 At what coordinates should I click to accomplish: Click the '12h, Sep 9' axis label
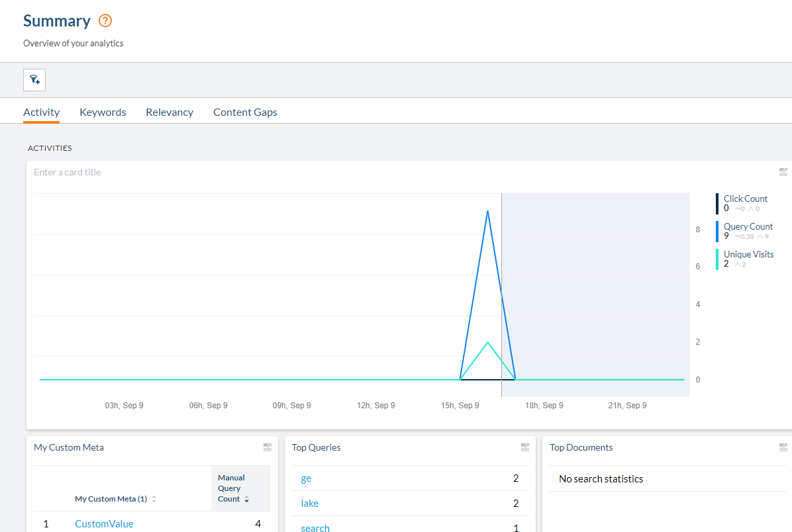375,406
